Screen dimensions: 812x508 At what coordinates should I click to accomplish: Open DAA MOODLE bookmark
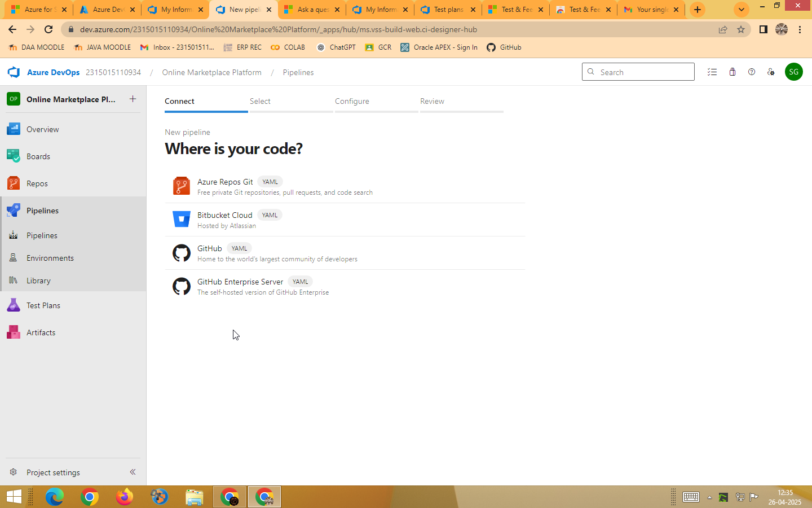click(x=37, y=47)
